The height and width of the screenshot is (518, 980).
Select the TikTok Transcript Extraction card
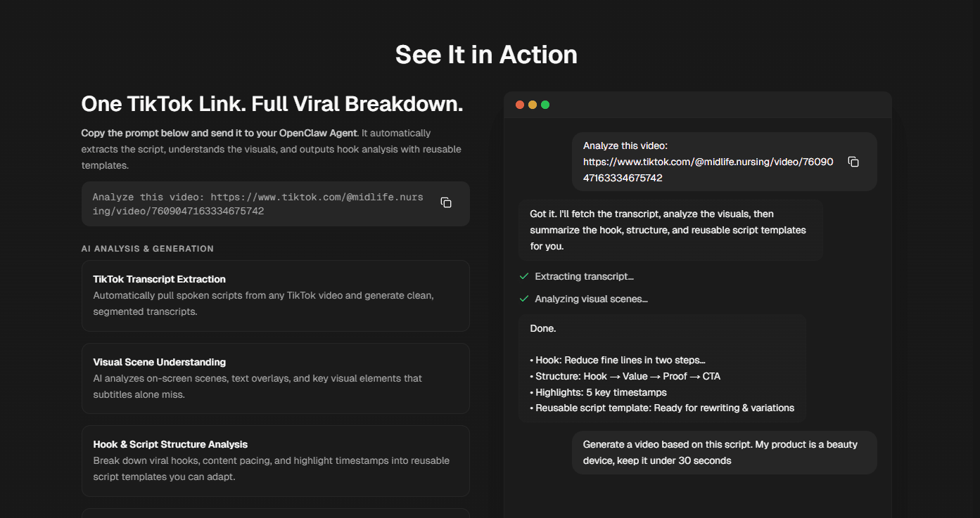(x=275, y=295)
